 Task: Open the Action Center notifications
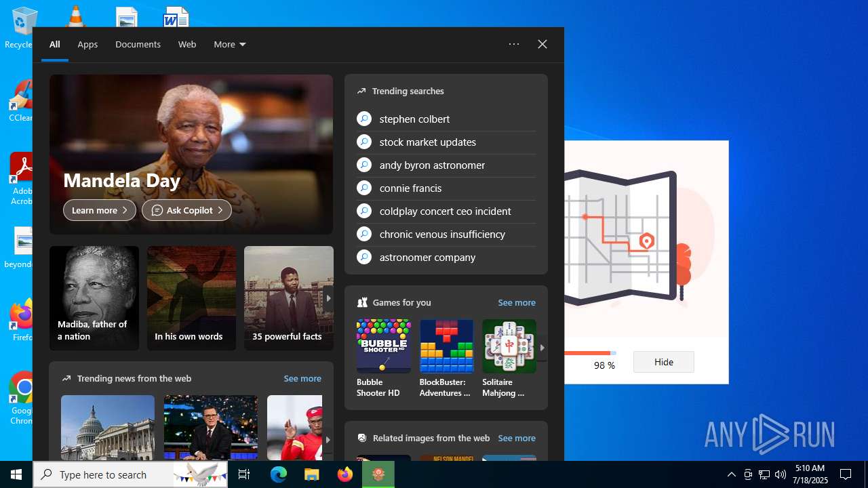point(846,474)
